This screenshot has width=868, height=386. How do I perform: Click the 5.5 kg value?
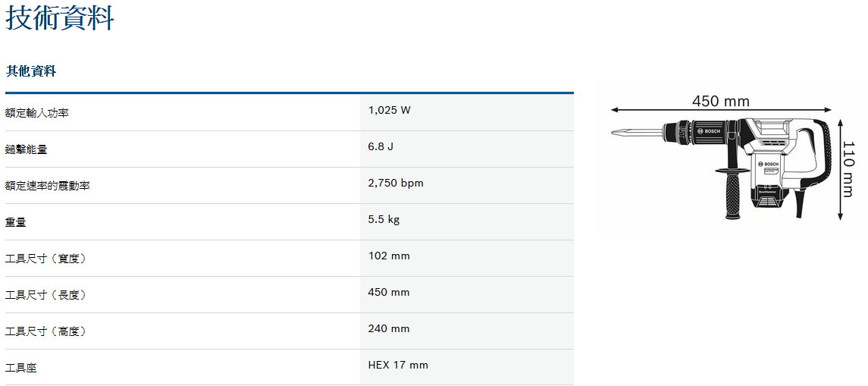point(384,219)
